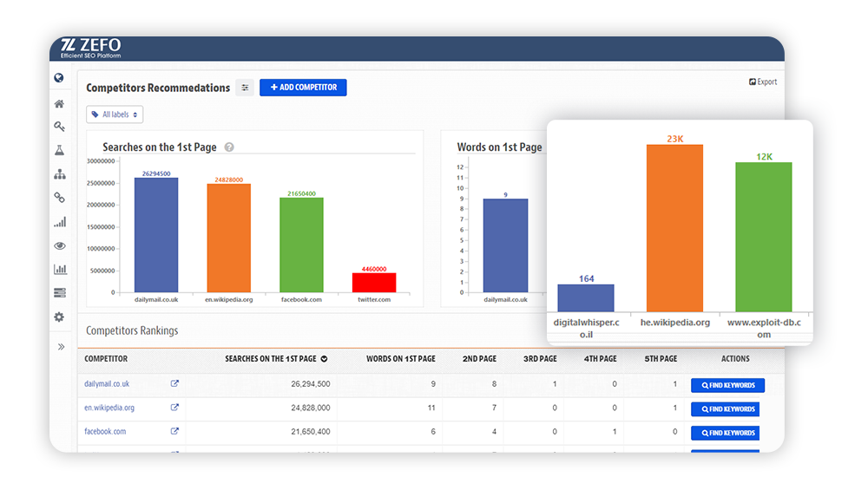Click the Competitor column header
The height and width of the screenshot is (490, 868).
click(x=106, y=359)
